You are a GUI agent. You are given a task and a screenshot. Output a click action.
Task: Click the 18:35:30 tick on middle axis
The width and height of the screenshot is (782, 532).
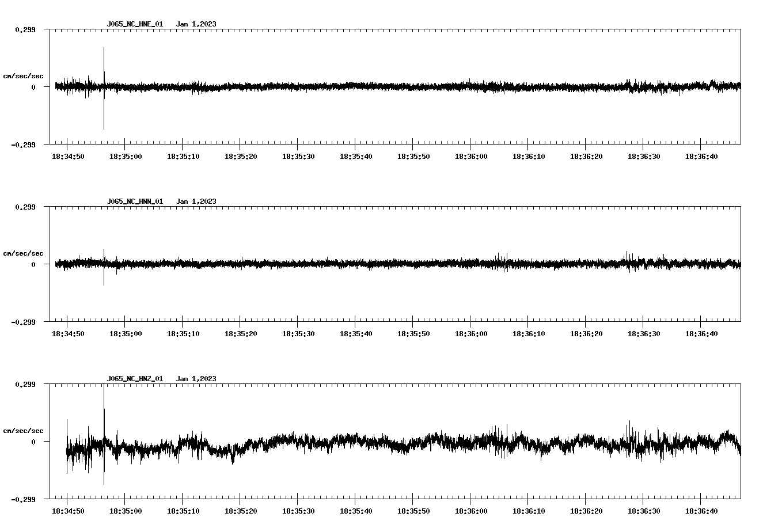pyautogui.click(x=299, y=333)
